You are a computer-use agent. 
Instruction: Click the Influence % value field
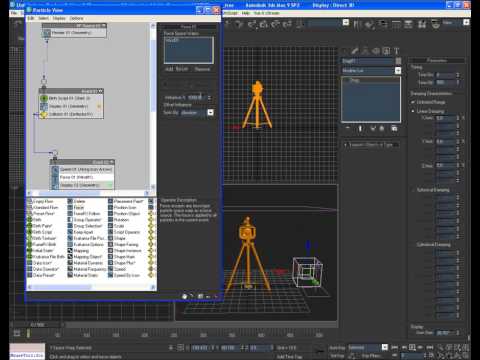196,97
